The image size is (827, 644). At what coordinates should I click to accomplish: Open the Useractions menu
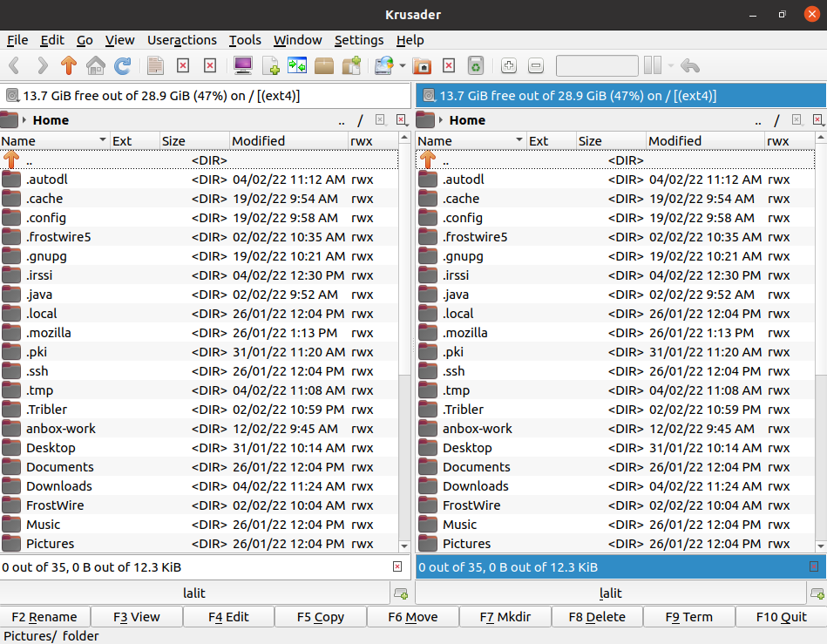pos(181,40)
